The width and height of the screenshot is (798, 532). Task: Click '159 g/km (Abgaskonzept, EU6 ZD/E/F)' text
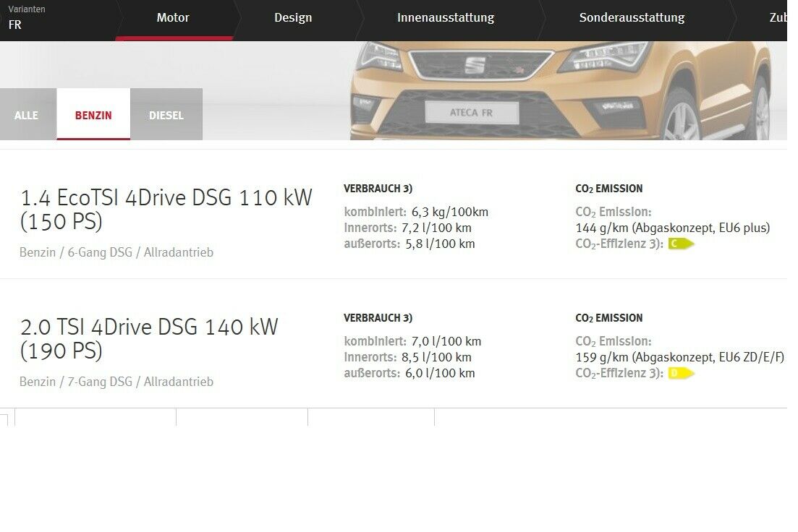(679, 356)
